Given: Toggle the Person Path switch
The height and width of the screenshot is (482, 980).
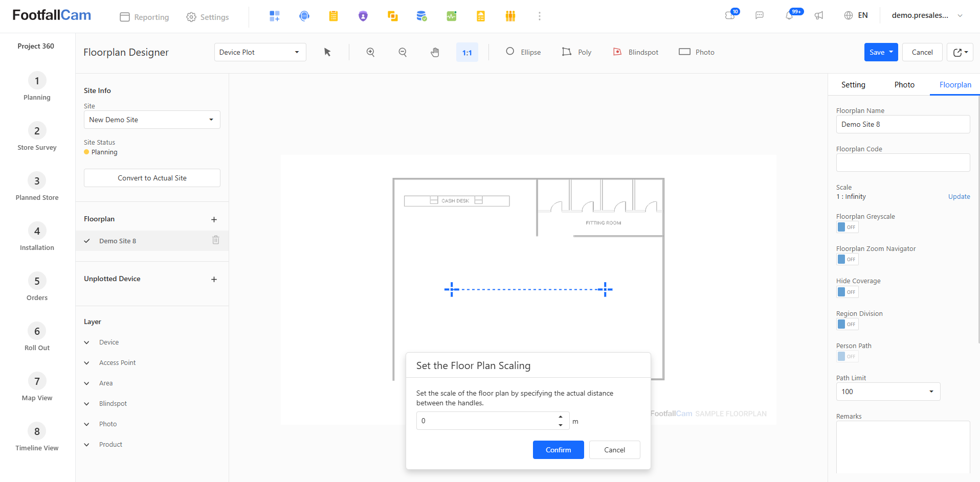Looking at the screenshot, I should coord(848,356).
